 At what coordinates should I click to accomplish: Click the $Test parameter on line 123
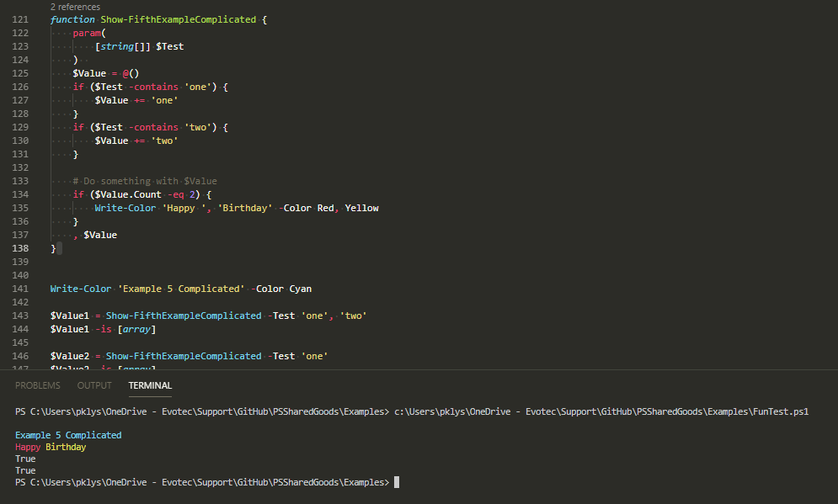(169, 45)
